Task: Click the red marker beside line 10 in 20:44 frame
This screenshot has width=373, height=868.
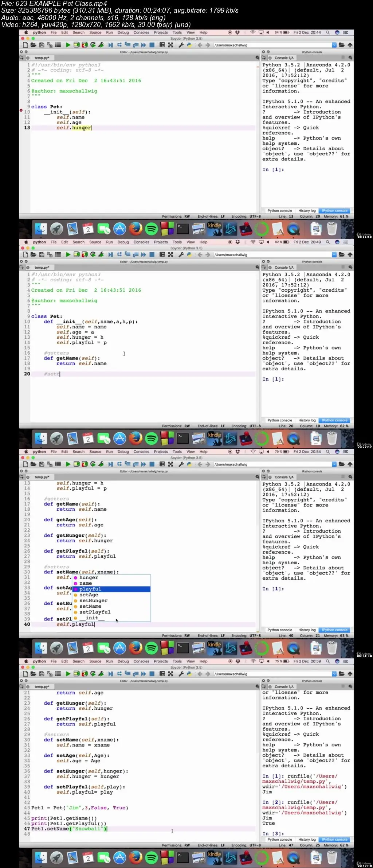Action: pyautogui.click(x=21, y=110)
